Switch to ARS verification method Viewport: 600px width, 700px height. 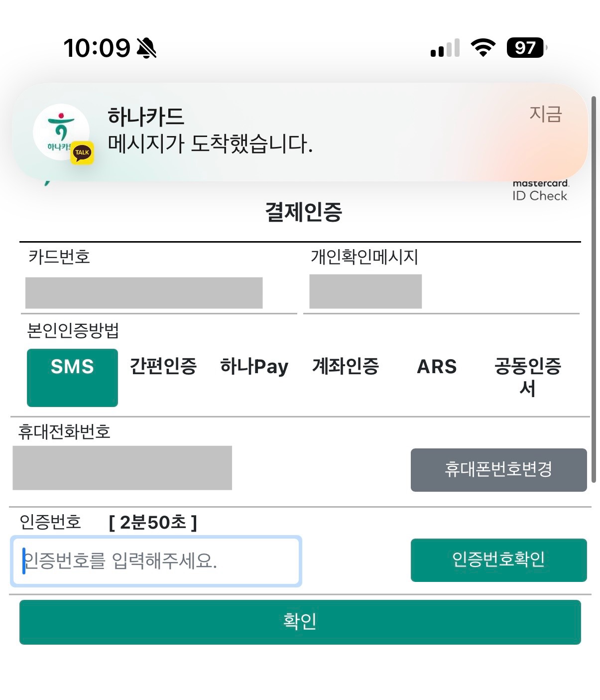pyautogui.click(x=437, y=367)
